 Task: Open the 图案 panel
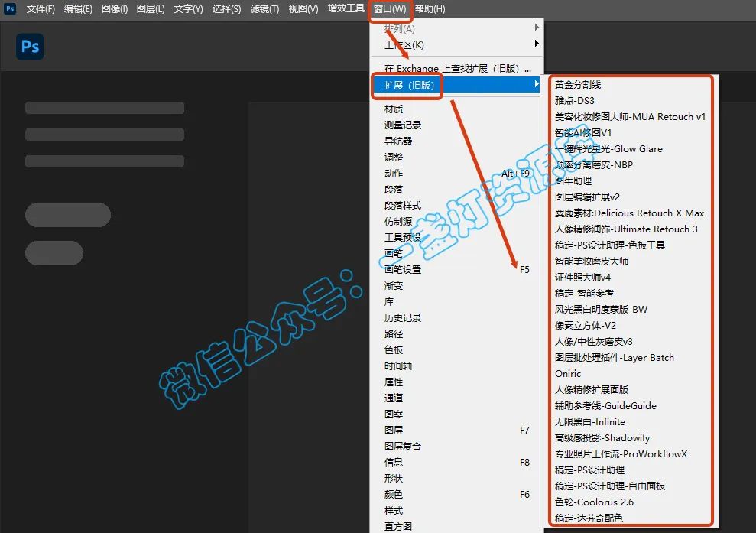pyautogui.click(x=456, y=414)
